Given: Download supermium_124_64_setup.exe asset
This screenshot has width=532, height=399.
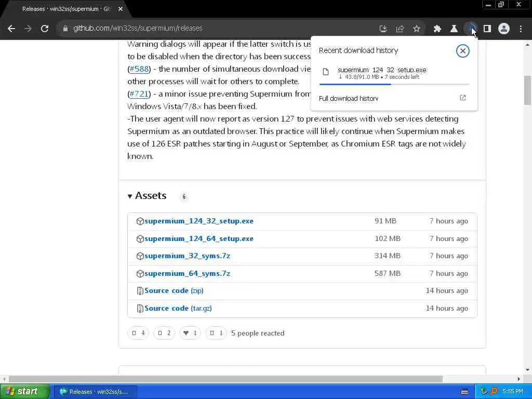Looking at the screenshot, I should (x=199, y=239).
